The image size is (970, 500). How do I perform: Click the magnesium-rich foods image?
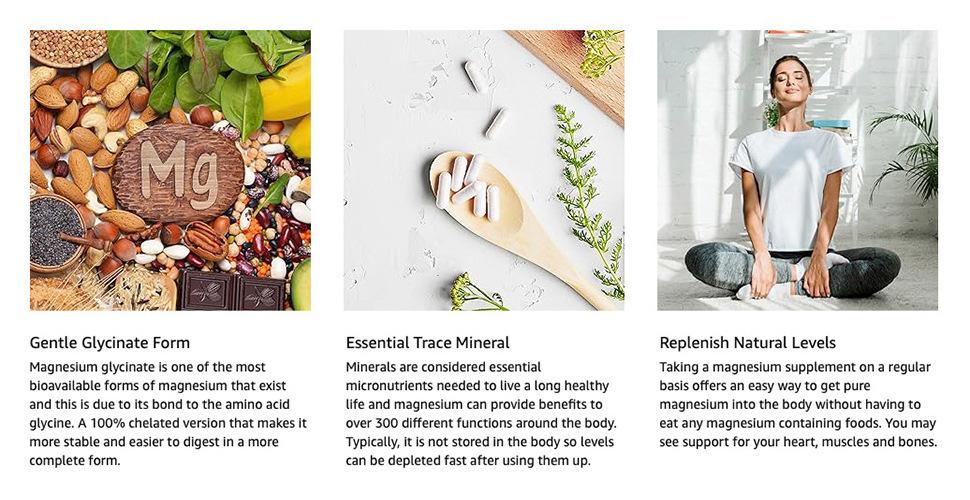pyautogui.click(x=170, y=170)
